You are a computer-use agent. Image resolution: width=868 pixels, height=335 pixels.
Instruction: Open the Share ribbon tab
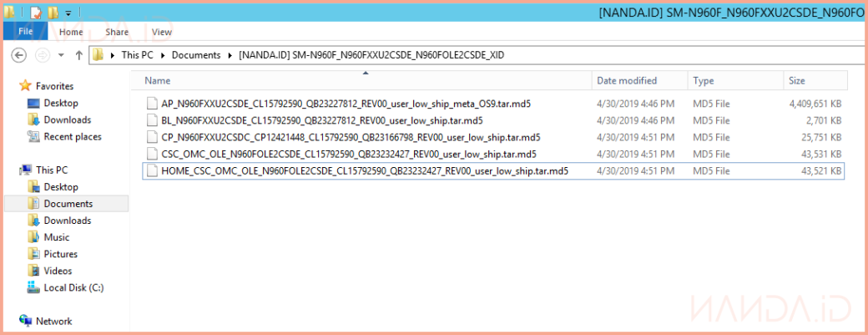[x=117, y=32]
